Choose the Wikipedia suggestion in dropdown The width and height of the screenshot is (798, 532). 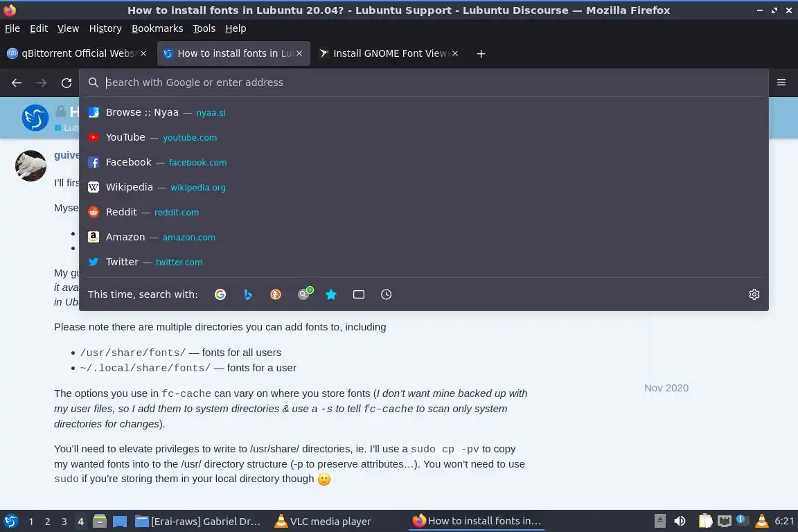coord(424,187)
